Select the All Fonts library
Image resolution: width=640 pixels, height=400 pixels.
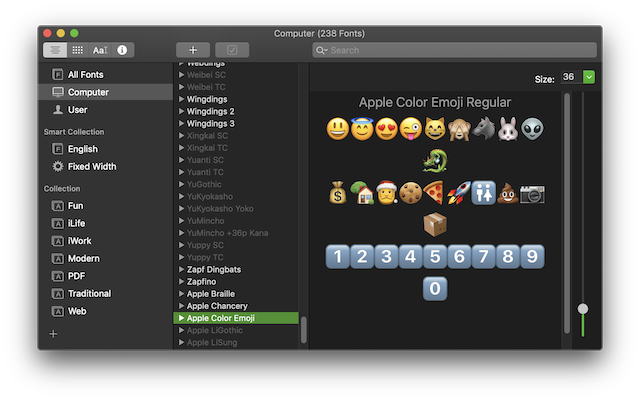(106, 75)
